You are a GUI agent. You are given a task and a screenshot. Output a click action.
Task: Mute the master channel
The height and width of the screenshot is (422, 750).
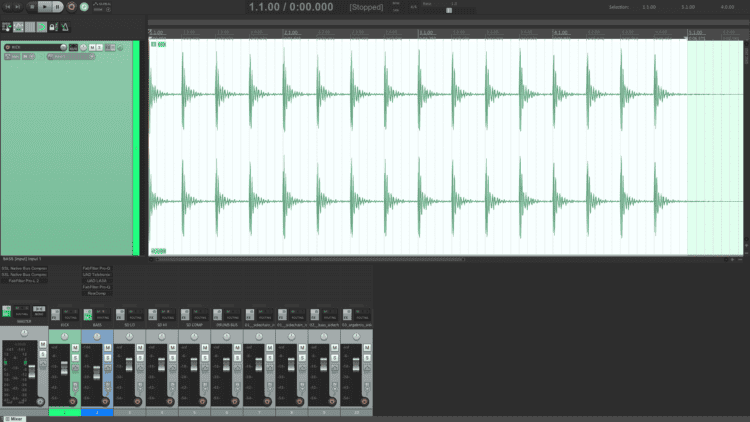pyautogui.click(x=43, y=344)
